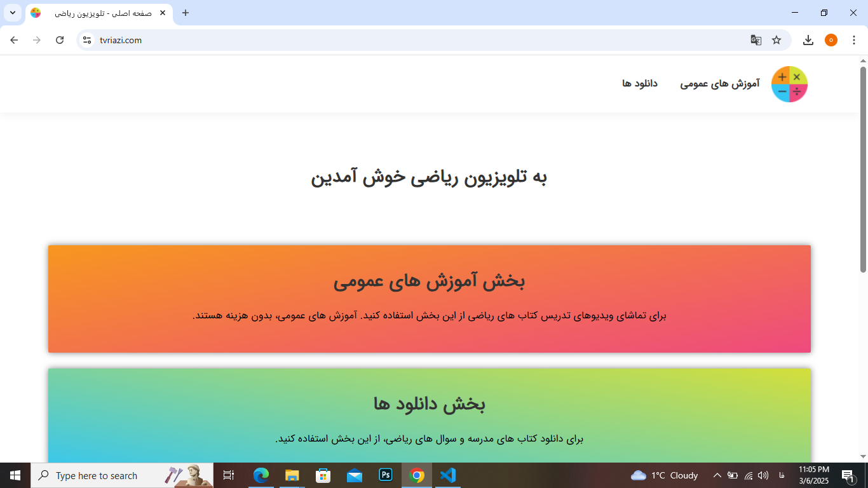
Task: Bookmark this page with the star icon
Action: pyautogui.click(x=776, y=40)
